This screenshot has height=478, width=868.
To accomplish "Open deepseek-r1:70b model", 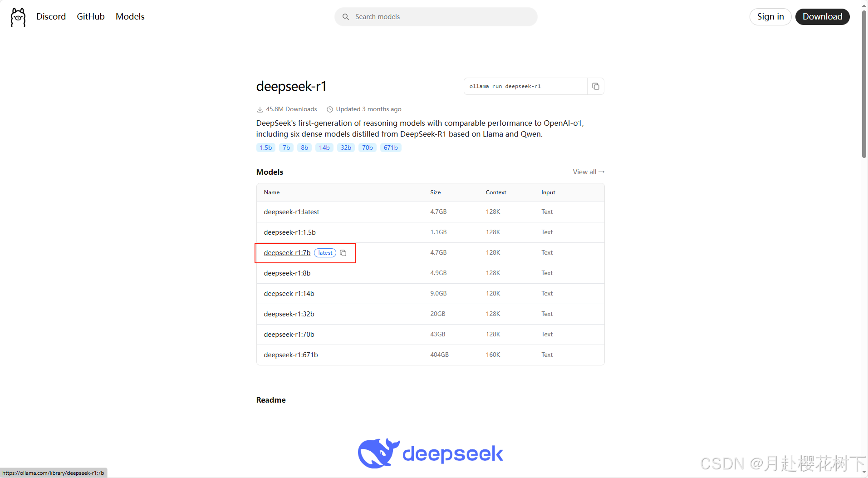I will [289, 335].
